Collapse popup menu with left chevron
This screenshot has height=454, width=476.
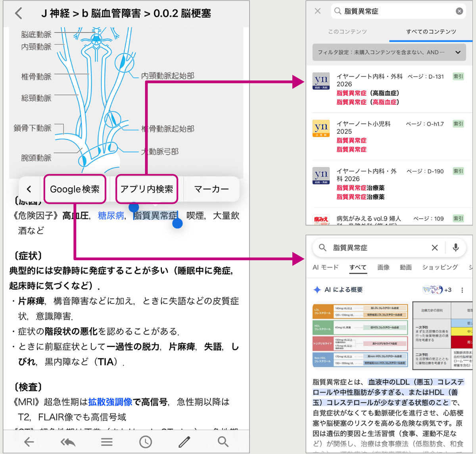pyautogui.click(x=29, y=189)
